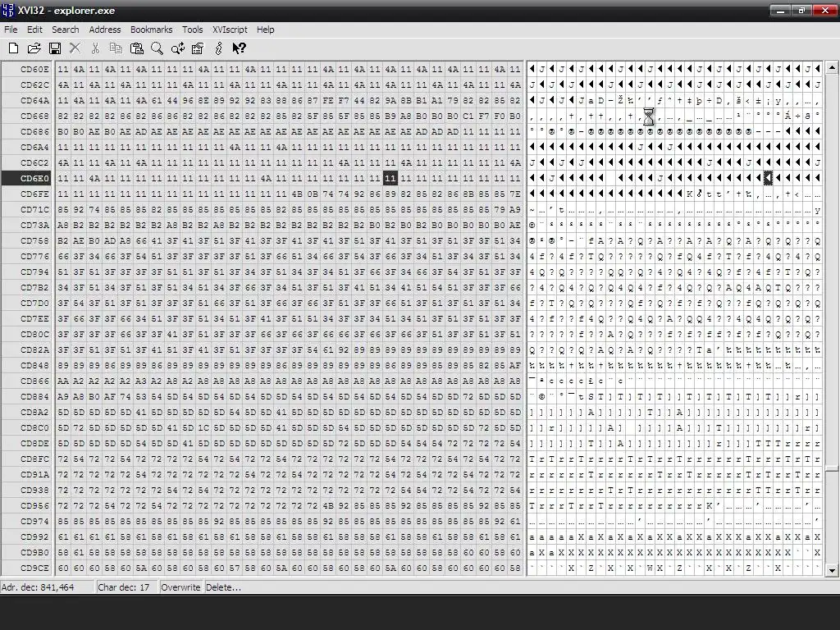The height and width of the screenshot is (630, 840).
Task: Open the Options/properties toolbar icon
Action: tap(198, 48)
